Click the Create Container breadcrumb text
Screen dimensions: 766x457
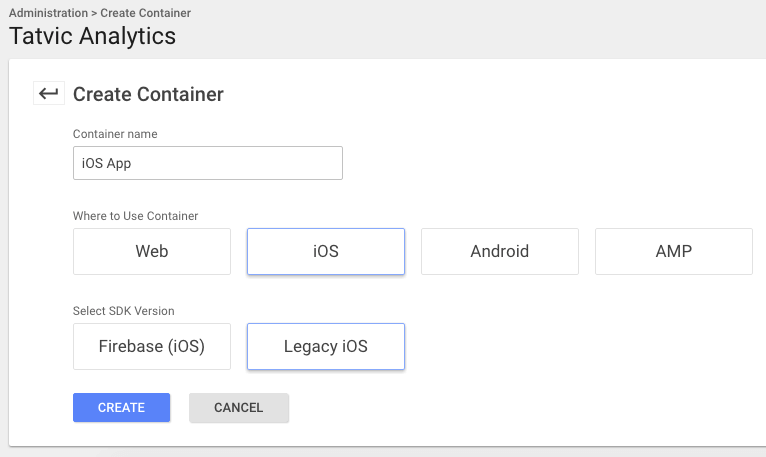[x=146, y=13]
